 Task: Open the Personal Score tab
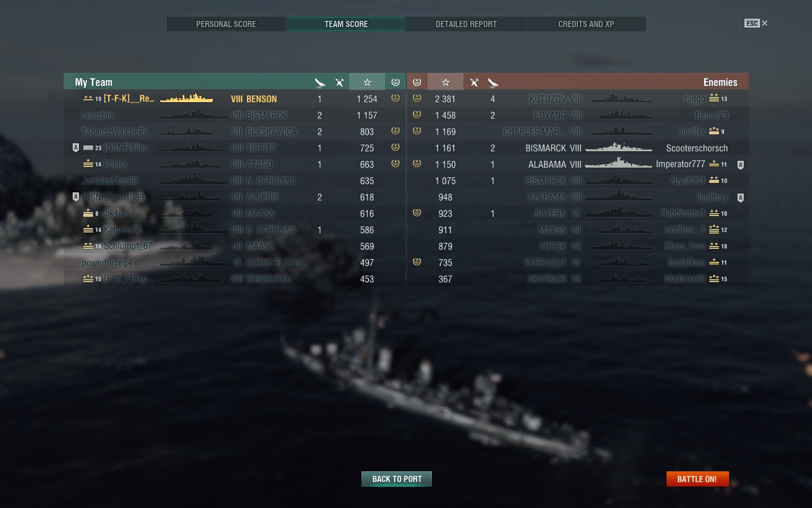coord(226,24)
